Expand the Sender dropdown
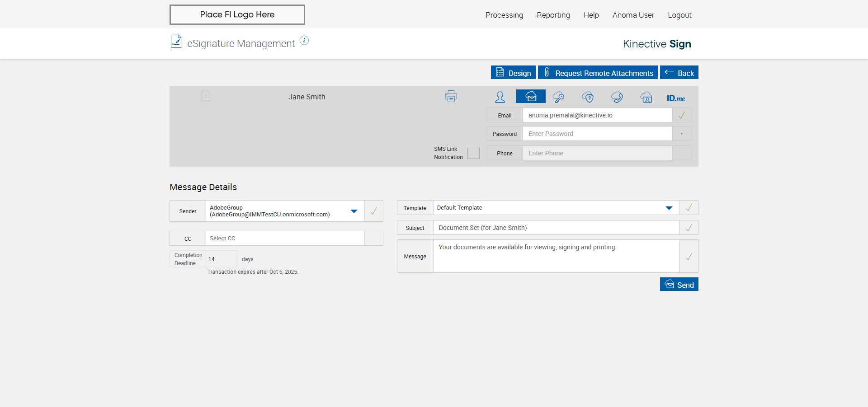Screen dimensions: 868x407 354,211
